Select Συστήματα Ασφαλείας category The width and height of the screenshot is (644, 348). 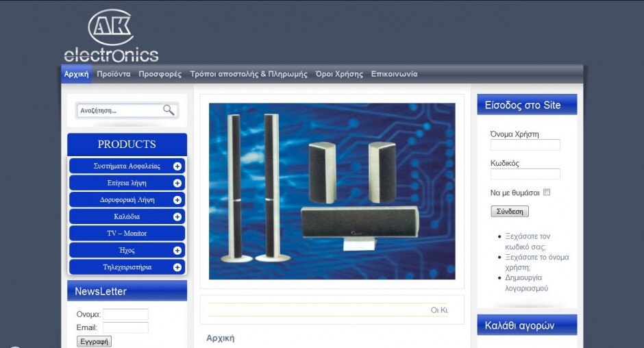[x=127, y=166]
